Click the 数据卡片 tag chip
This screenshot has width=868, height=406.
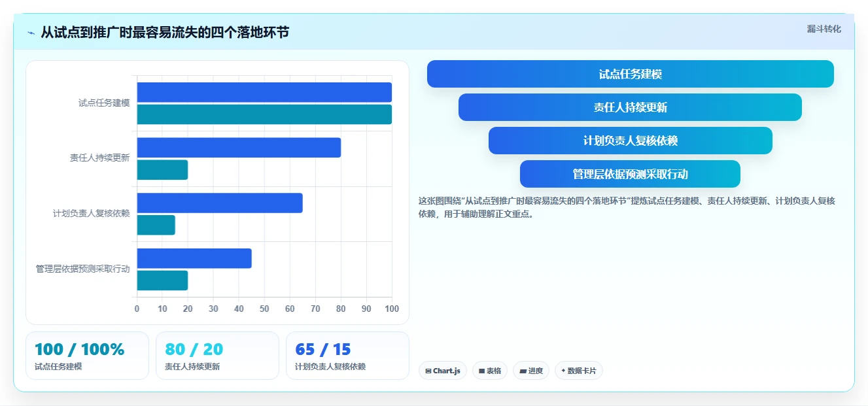tap(579, 371)
